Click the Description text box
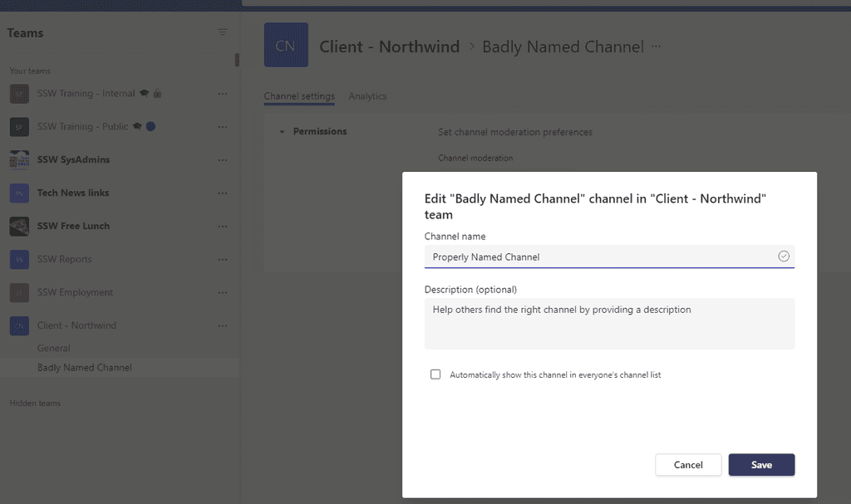The image size is (851, 504). click(609, 323)
